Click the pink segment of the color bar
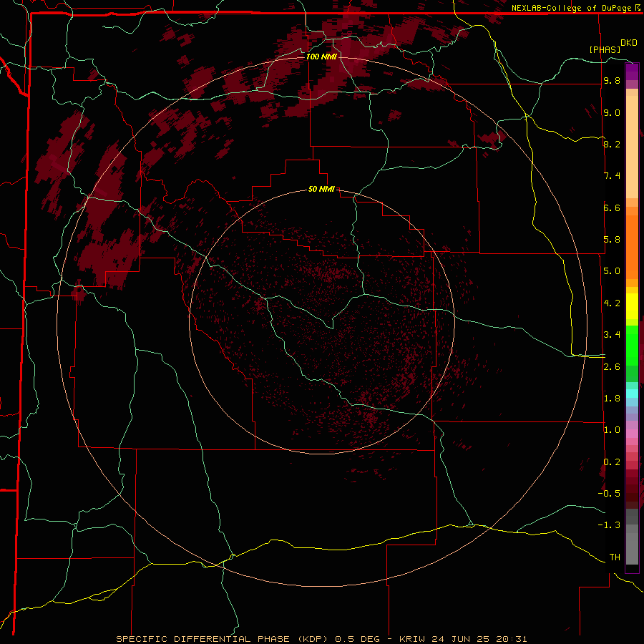 point(632,434)
